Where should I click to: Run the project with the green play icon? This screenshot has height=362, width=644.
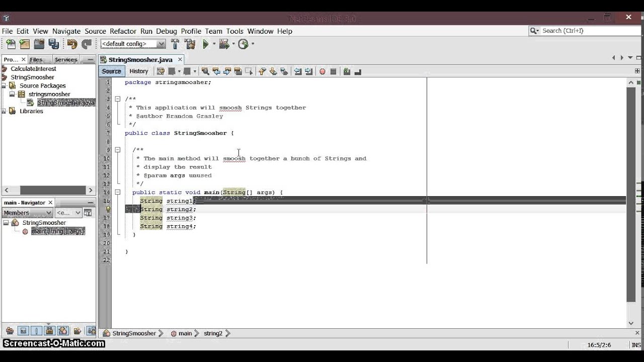206,44
